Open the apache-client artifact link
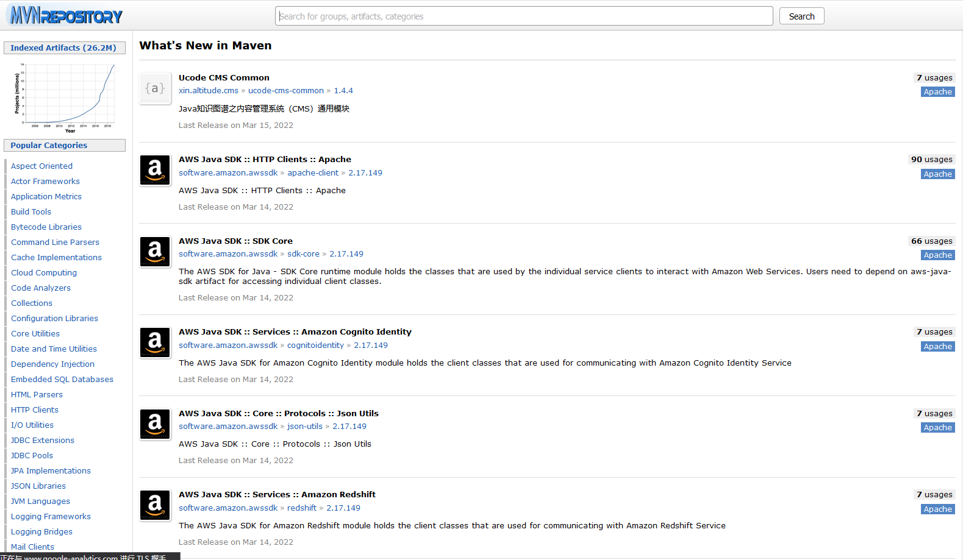The height and width of the screenshot is (560, 963). [313, 172]
